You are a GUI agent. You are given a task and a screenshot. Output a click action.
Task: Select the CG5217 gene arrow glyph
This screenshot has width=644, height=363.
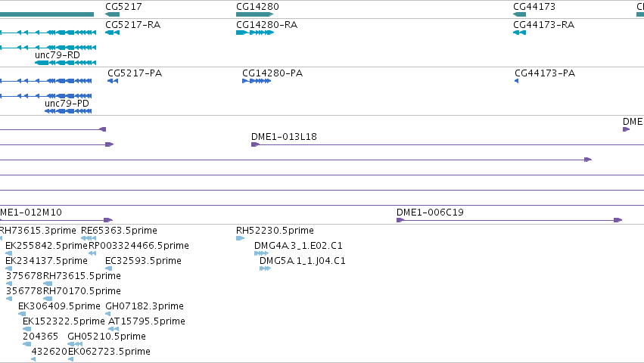113,14
